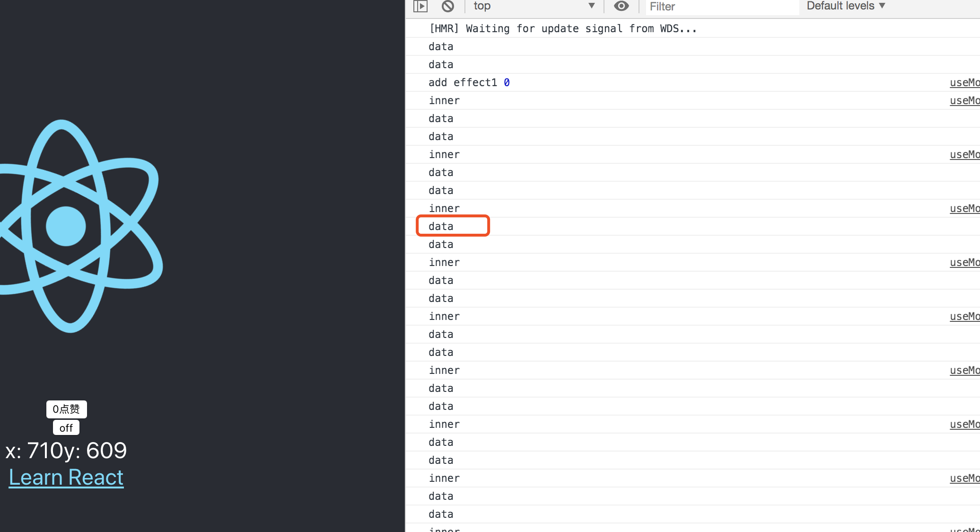Image resolution: width=980 pixels, height=532 pixels.
Task: Focus the console Filter input field
Action: point(721,7)
